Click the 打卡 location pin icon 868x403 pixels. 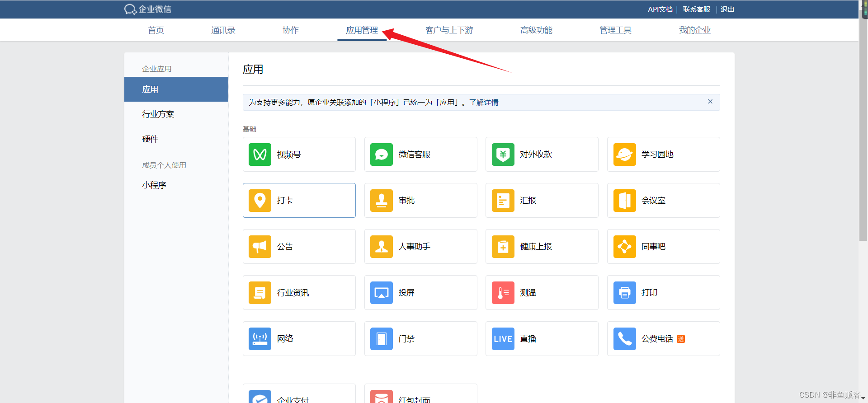(x=260, y=201)
